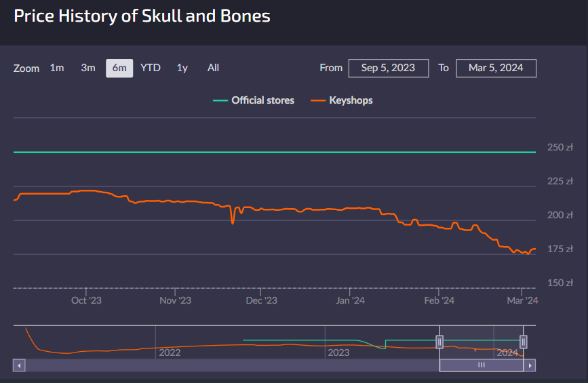Click the navigator's left range handle

click(439, 342)
